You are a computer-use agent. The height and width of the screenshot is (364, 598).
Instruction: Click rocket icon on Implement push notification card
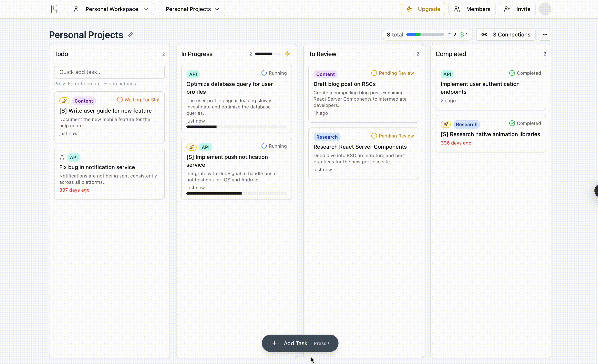tap(191, 147)
